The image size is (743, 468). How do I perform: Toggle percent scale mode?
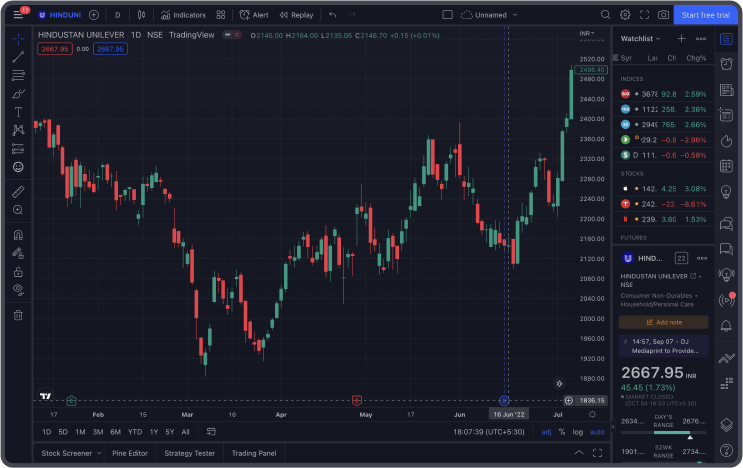[x=562, y=432]
